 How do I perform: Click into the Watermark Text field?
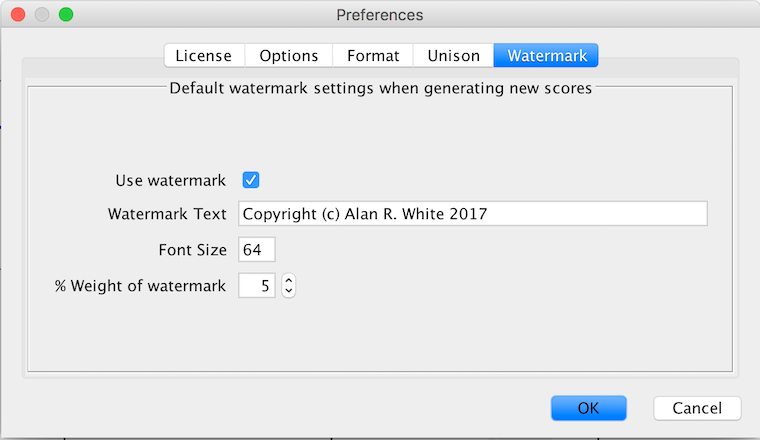[x=473, y=213]
